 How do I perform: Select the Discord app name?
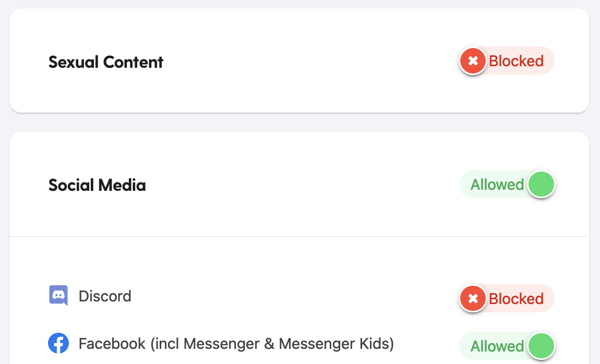click(x=105, y=296)
